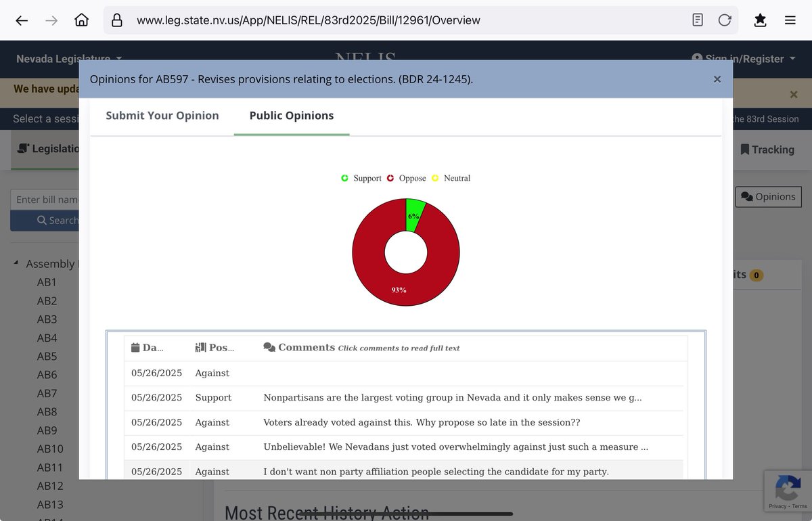The height and width of the screenshot is (521, 812).
Task: Open the Nevada Legislature dropdown menu
Action: pos(69,59)
